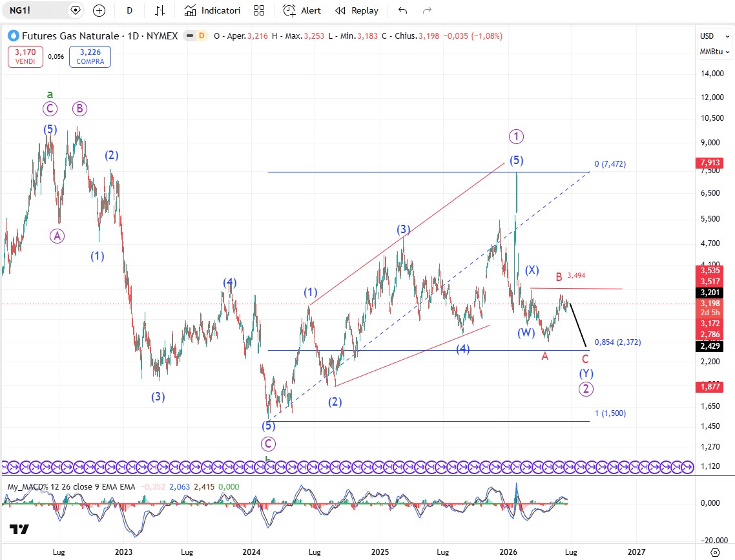The height and width of the screenshot is (560, 735).
Task: Select the circled 2 wave label
Action: tap(586, 389)
